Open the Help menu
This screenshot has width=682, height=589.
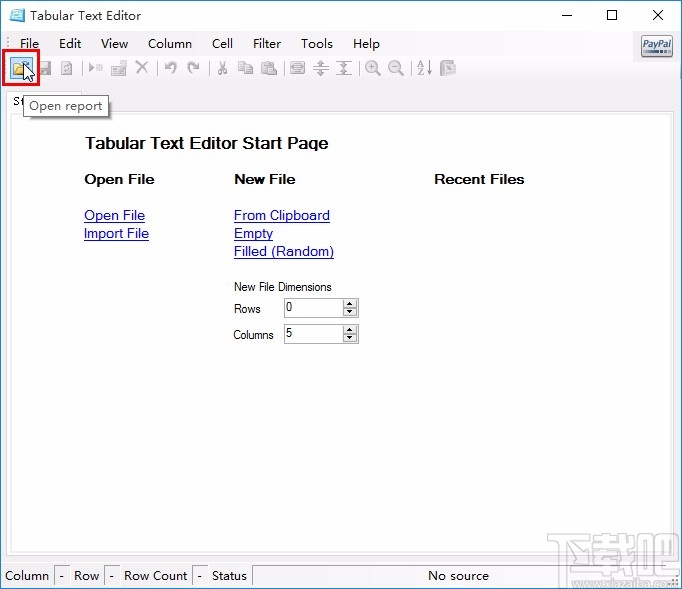366,44
